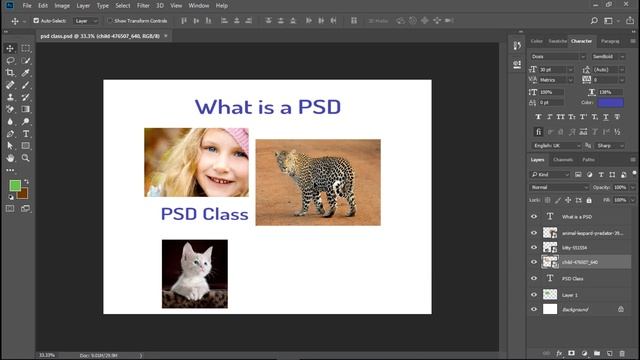Viewport: 640px width, 360px height.
Task: Hide the kitty layer
Action: (x=534, y=247)
